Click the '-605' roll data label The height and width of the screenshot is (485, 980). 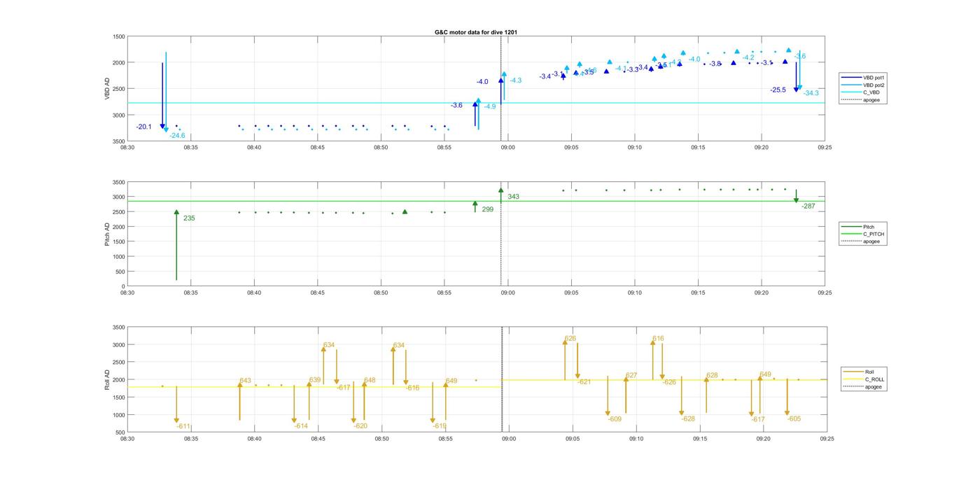pyautogui.click(x=794, y=419)
